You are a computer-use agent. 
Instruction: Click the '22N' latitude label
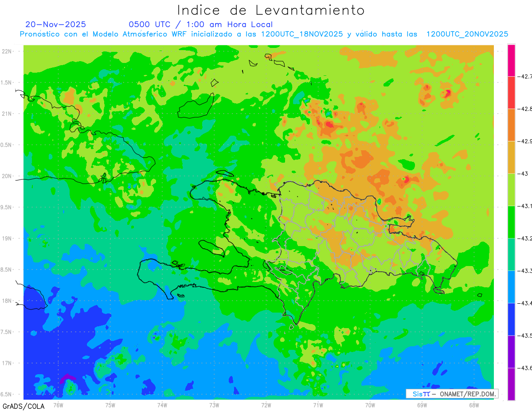point(7,51)
